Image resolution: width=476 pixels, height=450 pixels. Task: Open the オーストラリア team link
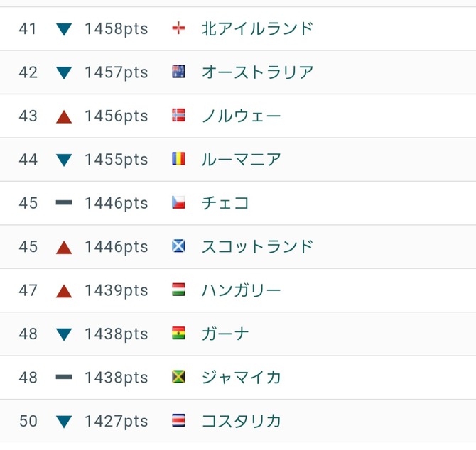[x=257, y=72]
